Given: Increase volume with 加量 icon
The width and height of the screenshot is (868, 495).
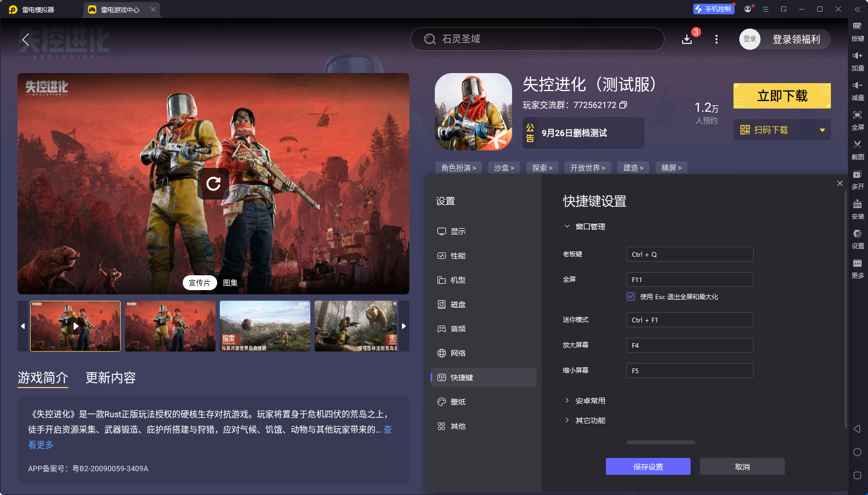Looking at the screenshot, I should point(857,61).
